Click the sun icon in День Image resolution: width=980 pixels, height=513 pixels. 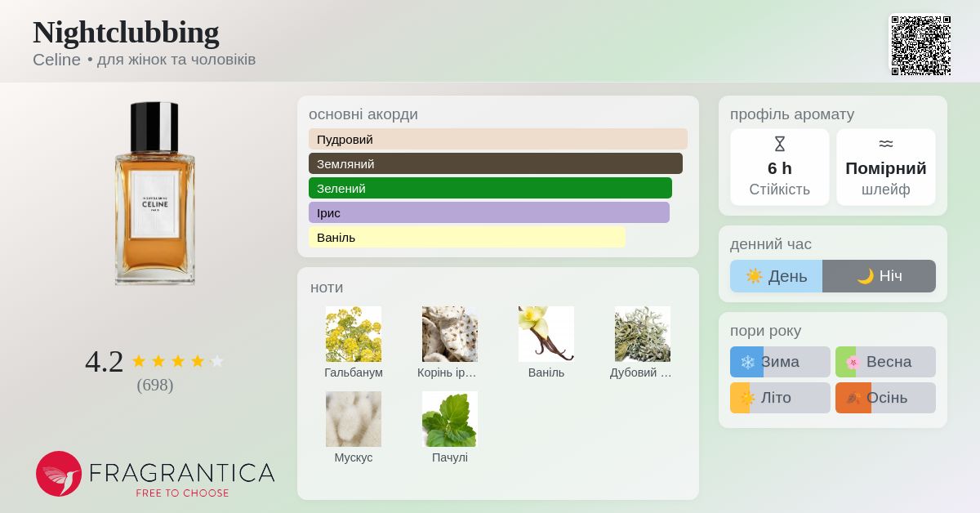[x=754, y=276]
